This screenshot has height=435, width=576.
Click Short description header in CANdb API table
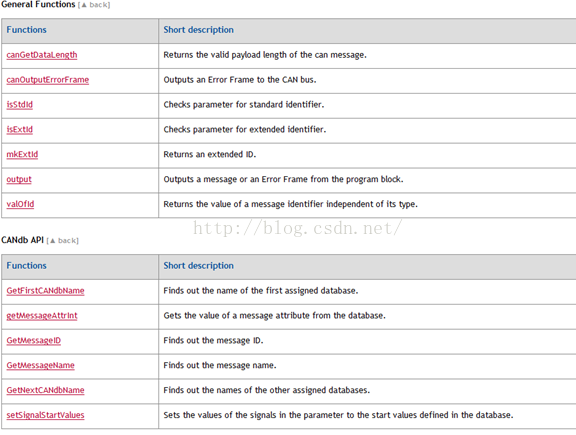pyautogui.click(x=198, y=266)
